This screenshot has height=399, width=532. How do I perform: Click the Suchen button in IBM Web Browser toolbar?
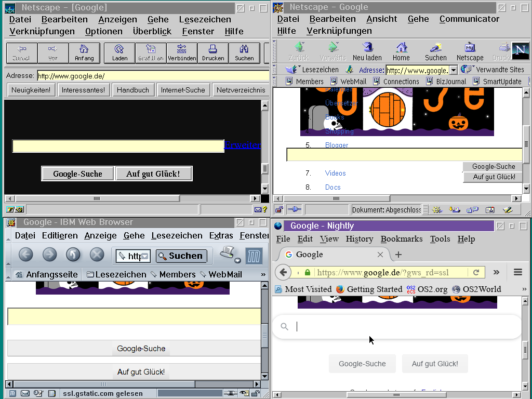(181, 256)
